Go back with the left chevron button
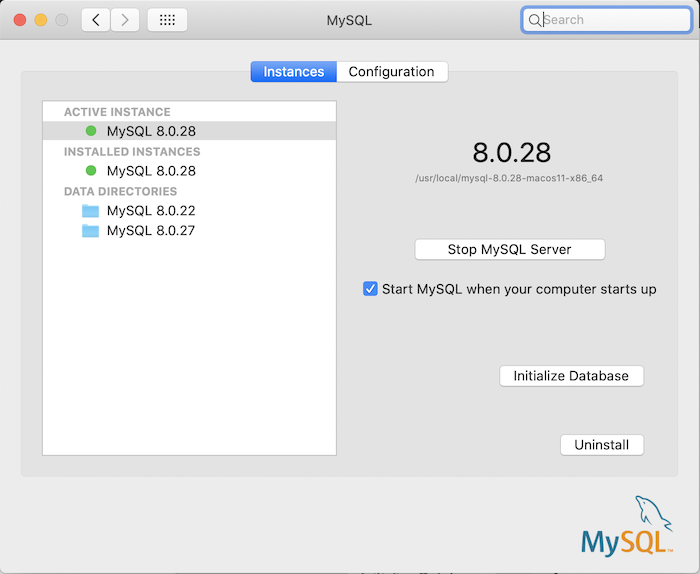 point(96,20)
